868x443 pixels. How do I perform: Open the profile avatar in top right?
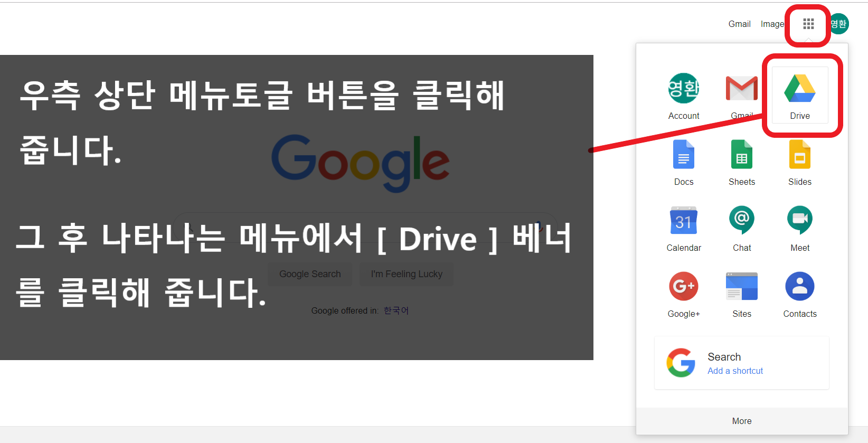click(x=838, y=24)
